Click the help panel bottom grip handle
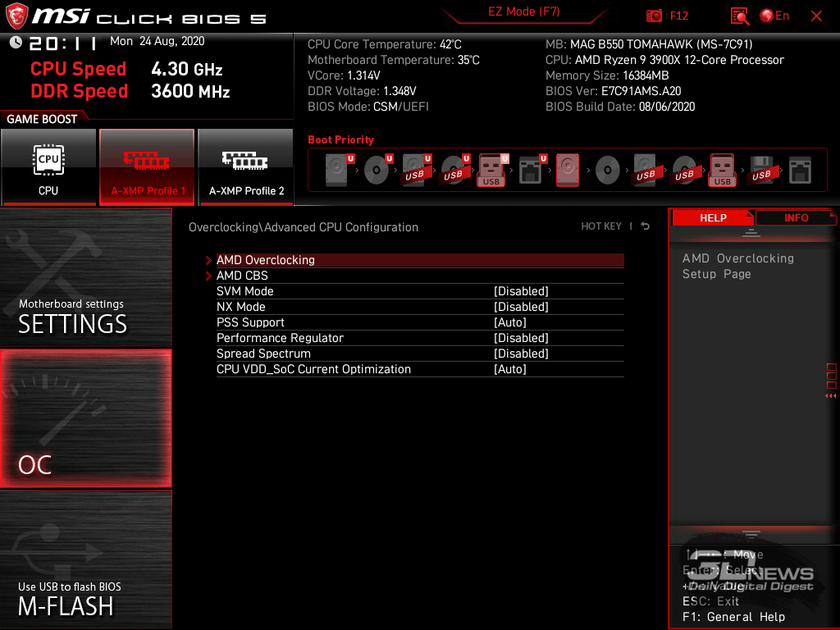840x630 pixels. 751,534
